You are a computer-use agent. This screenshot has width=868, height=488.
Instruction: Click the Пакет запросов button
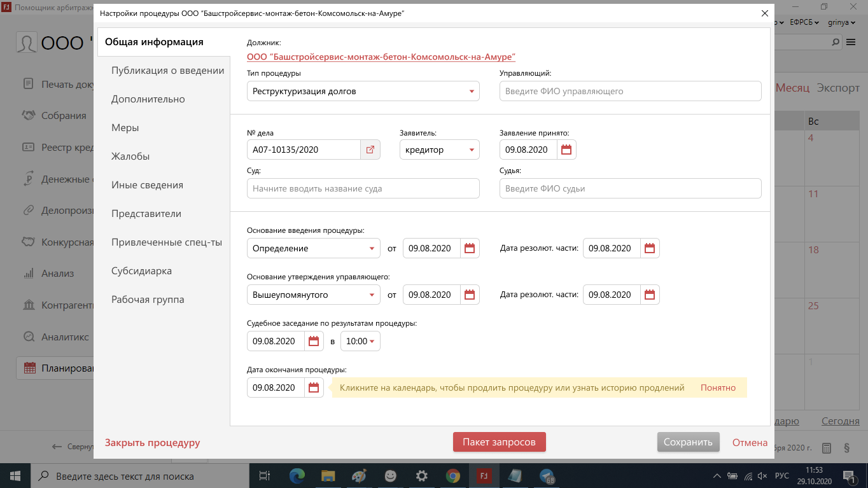pyautogui.click(x=499, y=442)
